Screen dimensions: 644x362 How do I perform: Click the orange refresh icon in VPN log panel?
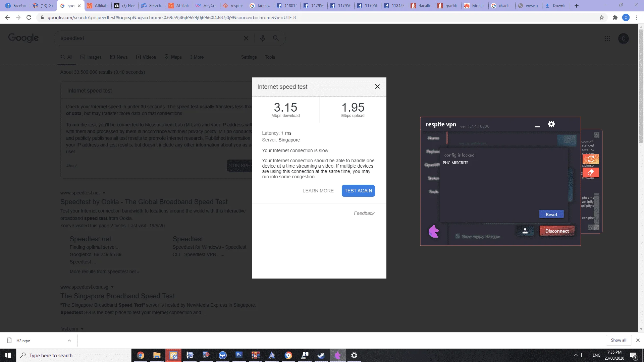pyautogui.click(x=591, y=159)
